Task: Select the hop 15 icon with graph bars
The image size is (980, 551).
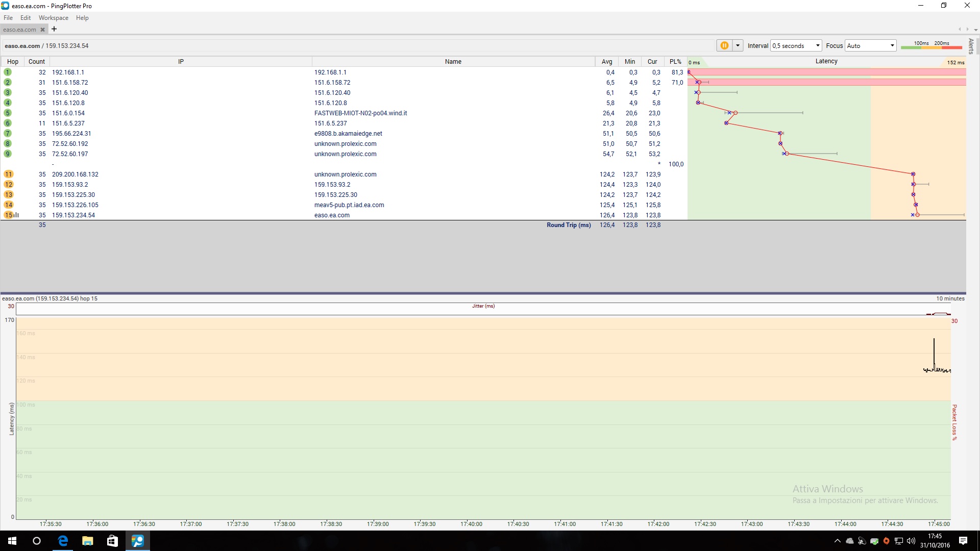Action: click(x=11, y=215)
